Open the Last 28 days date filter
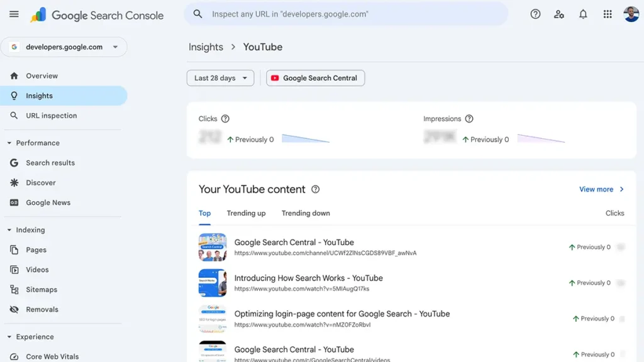The image size is (644, 362). [220, 78]
